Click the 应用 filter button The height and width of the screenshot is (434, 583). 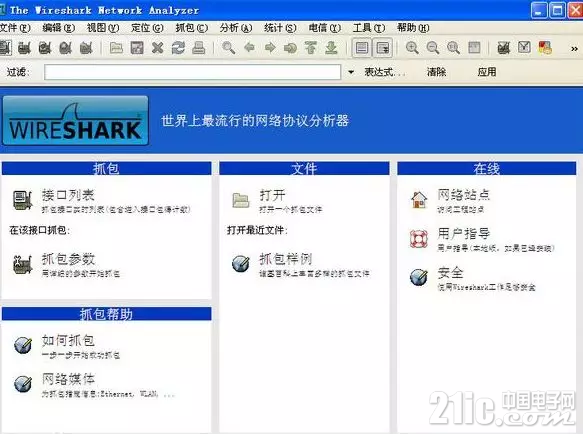487,72
